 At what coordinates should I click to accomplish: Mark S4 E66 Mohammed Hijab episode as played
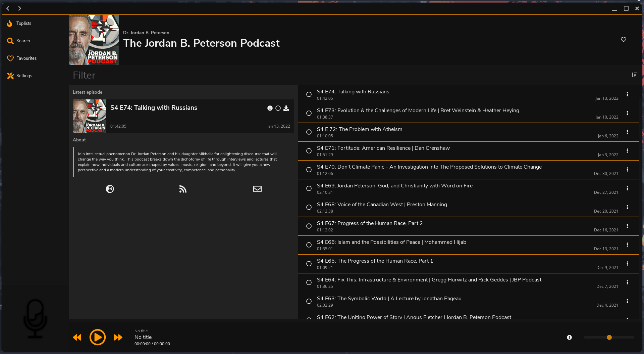click(309, 245)
